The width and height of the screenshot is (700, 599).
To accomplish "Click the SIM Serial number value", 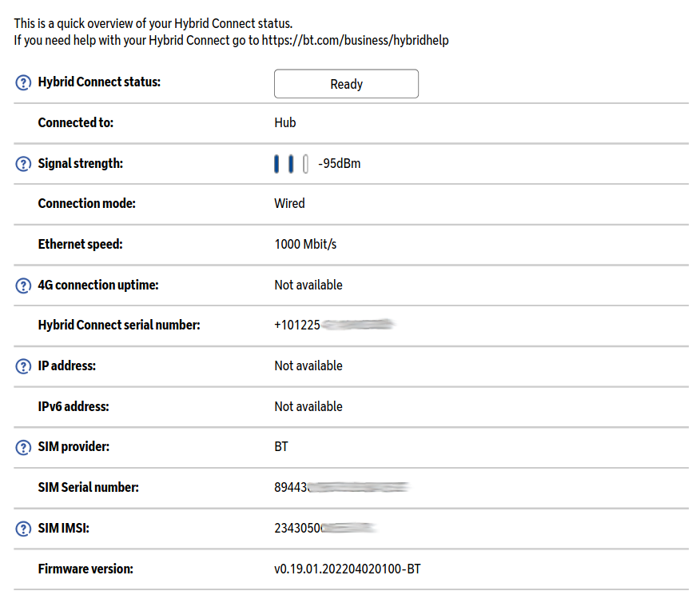I will (341, 487).
